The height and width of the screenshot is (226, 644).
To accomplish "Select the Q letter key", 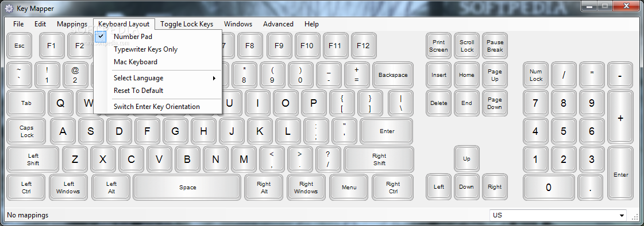I will (61, 103).
